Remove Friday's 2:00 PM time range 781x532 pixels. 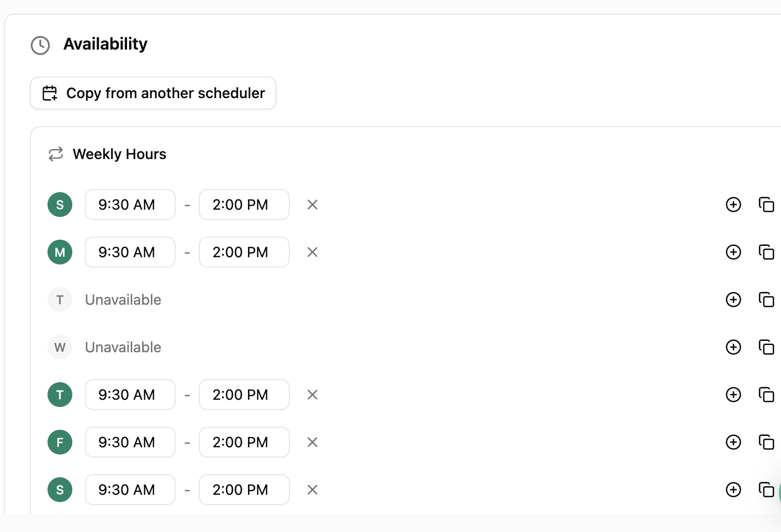pos(312,442)
